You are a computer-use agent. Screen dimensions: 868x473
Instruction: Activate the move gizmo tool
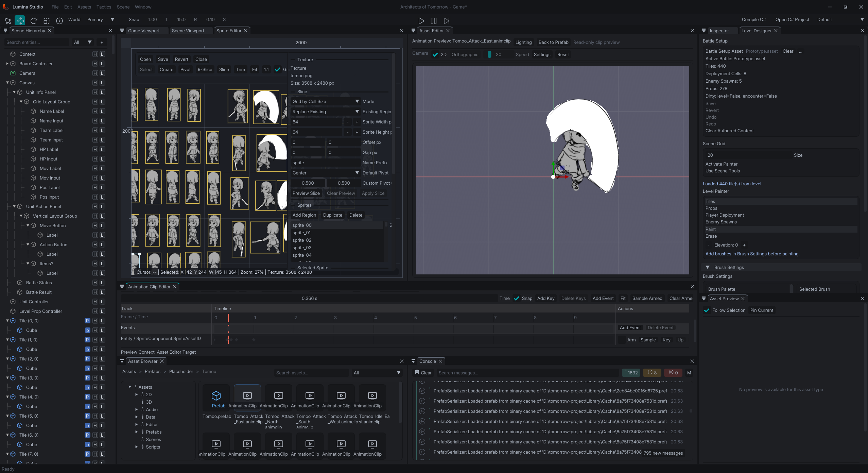[20, 21]
